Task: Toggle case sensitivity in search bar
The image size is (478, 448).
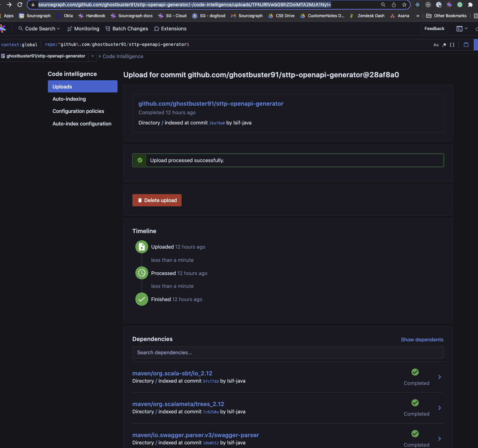Action: [x=436, y=45]
